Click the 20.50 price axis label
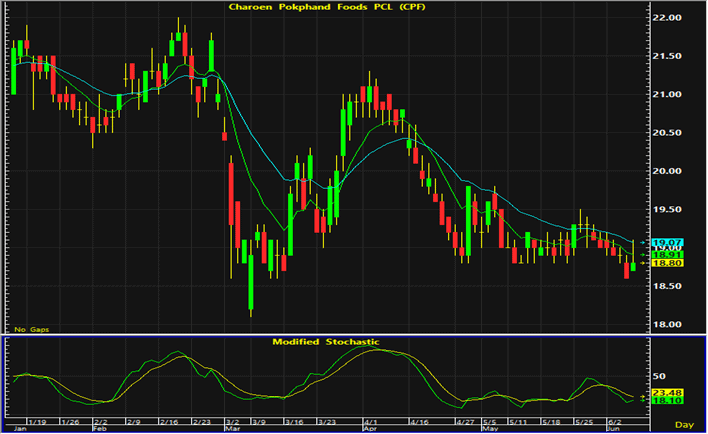The image size is (708, 434). tap(667, 133)
